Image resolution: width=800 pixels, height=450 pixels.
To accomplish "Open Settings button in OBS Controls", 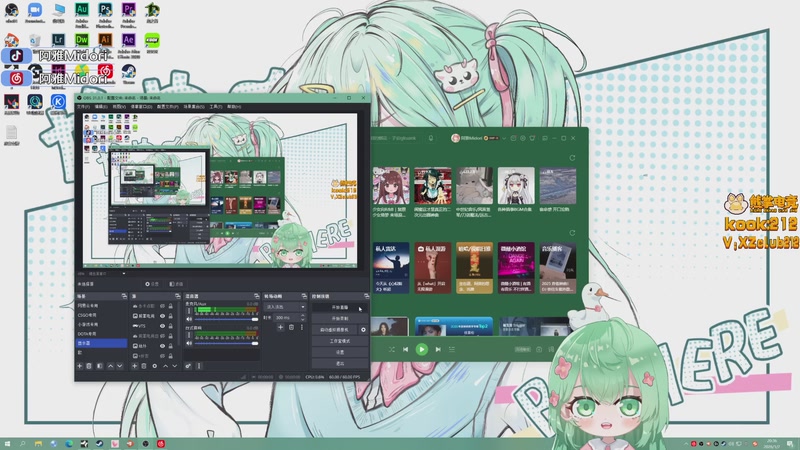I will coord(340,352).
